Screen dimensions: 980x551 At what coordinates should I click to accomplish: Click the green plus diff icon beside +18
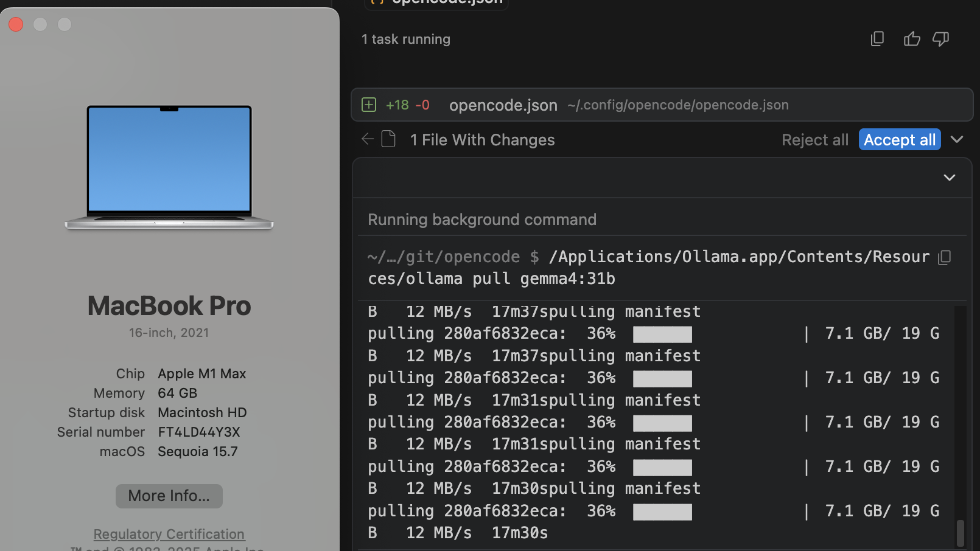pyautogui.click(x=369, y=105)
